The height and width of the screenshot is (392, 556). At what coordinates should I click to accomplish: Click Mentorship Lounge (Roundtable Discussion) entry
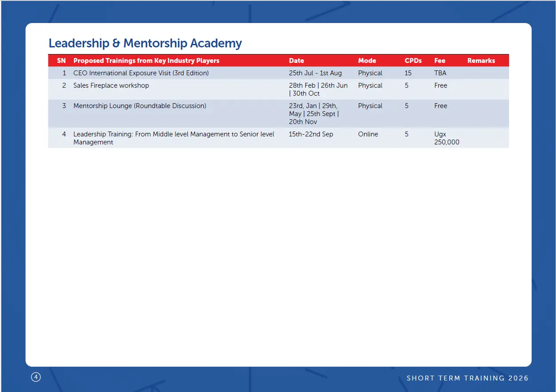coord(140,106)
